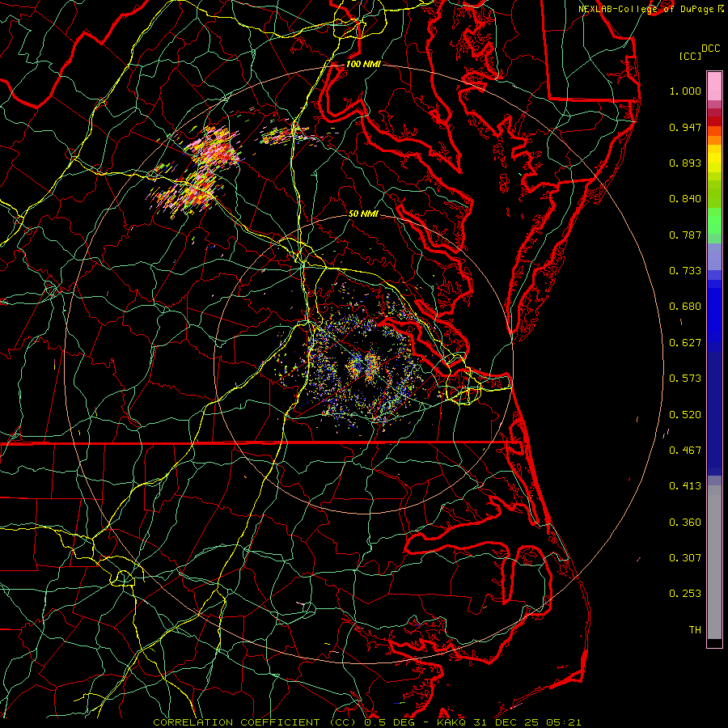Click the 0.573 legend value
This screenshot has width=728, height=728.
685,379
